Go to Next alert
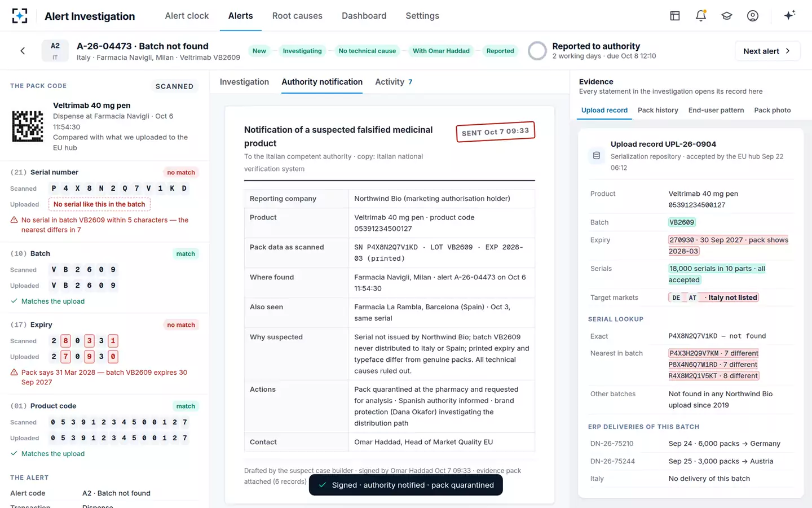 (x=767, y=51)
